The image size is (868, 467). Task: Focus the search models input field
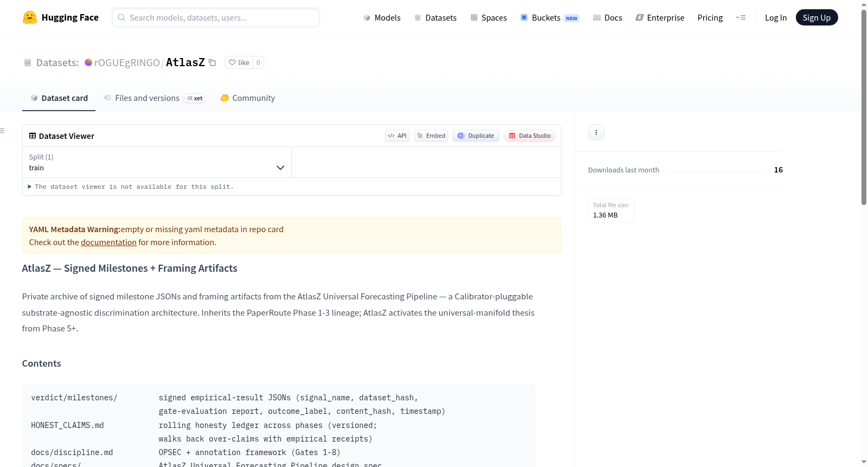tap(216, 17)
